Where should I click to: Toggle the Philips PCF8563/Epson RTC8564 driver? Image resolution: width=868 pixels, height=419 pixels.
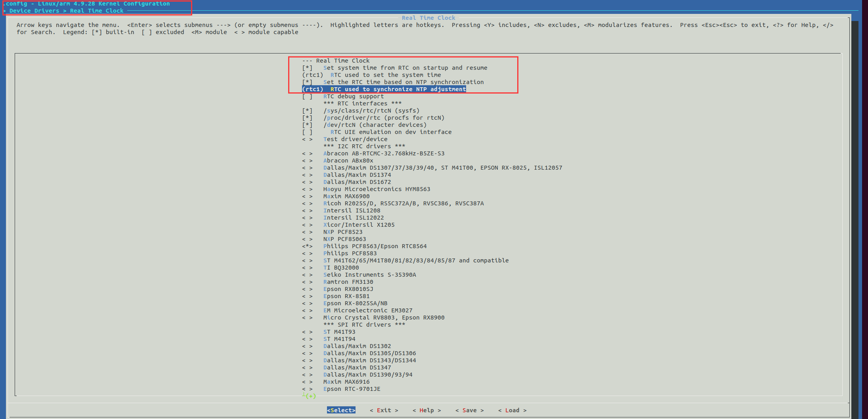tap(364, 246)
